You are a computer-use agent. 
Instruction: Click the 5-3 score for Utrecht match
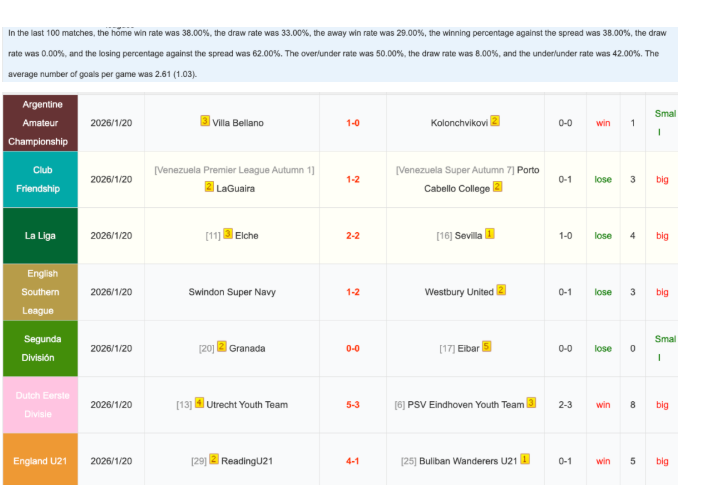tap(353, 405)
